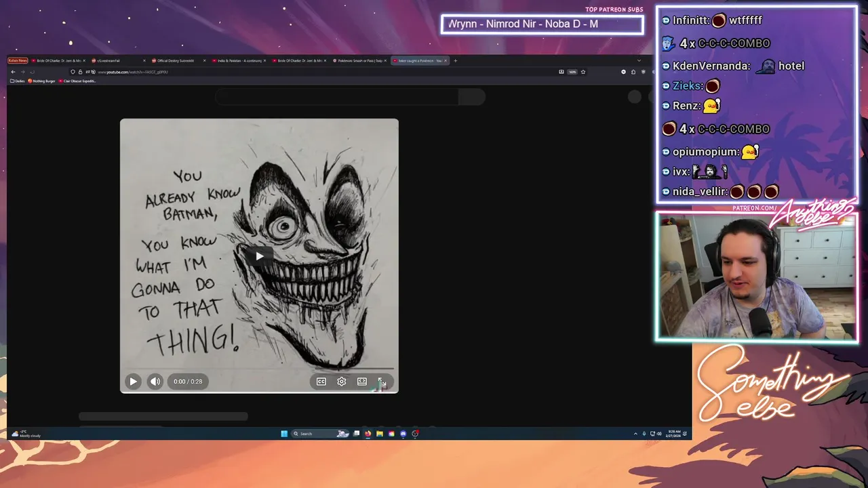Open the Dailies bookmarks folder

tap(17, 81)
